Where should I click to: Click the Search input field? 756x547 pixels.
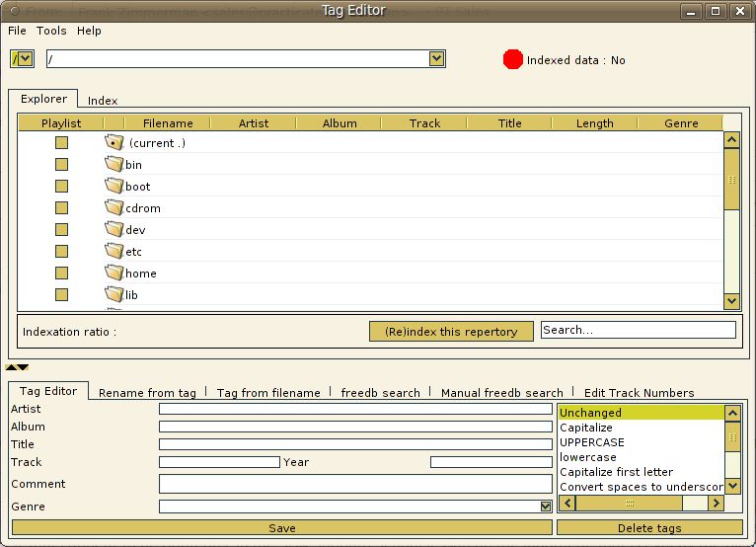pos(639,330)
